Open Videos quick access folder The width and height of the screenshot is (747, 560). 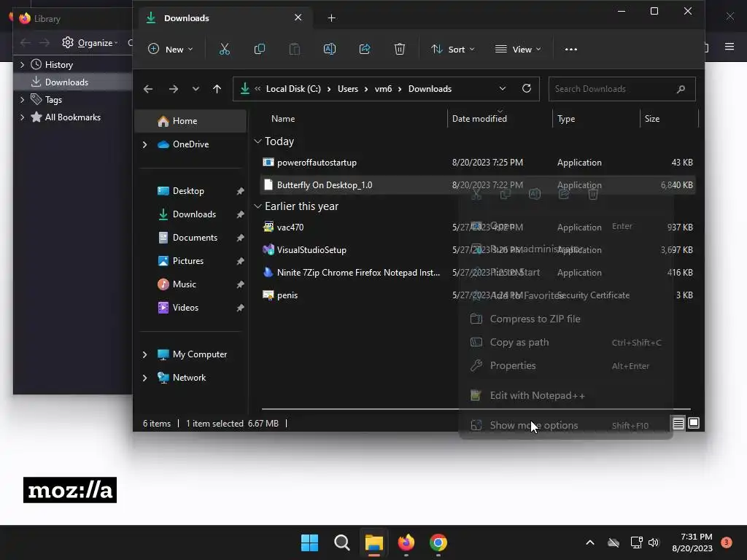coord(185,308)
